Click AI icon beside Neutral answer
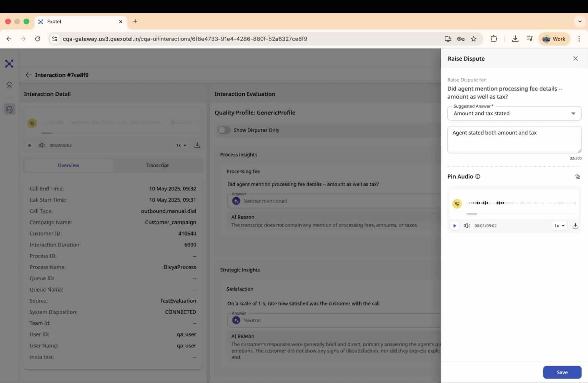 click(236, 320)
